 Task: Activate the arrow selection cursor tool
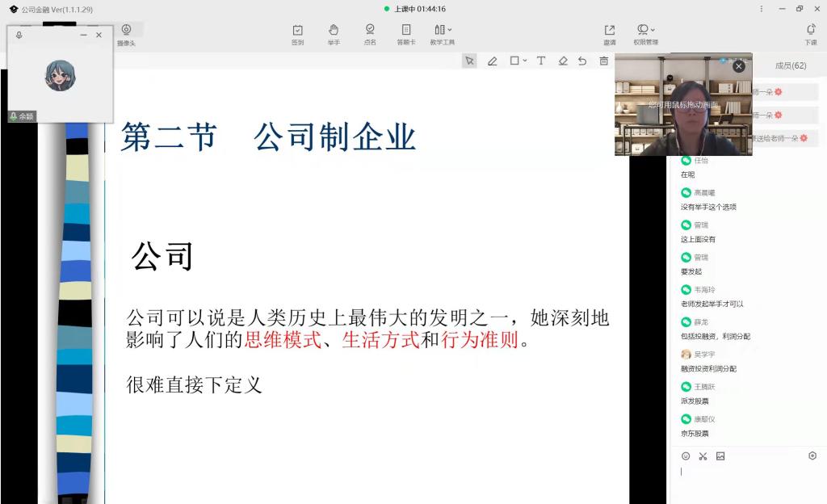469,61
